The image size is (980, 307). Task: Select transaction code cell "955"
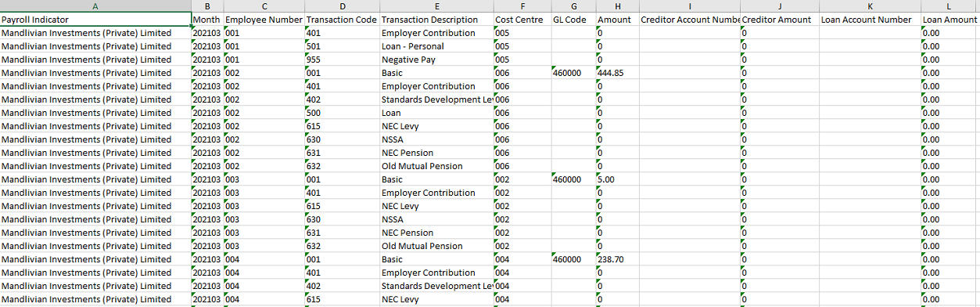[343, 60]
